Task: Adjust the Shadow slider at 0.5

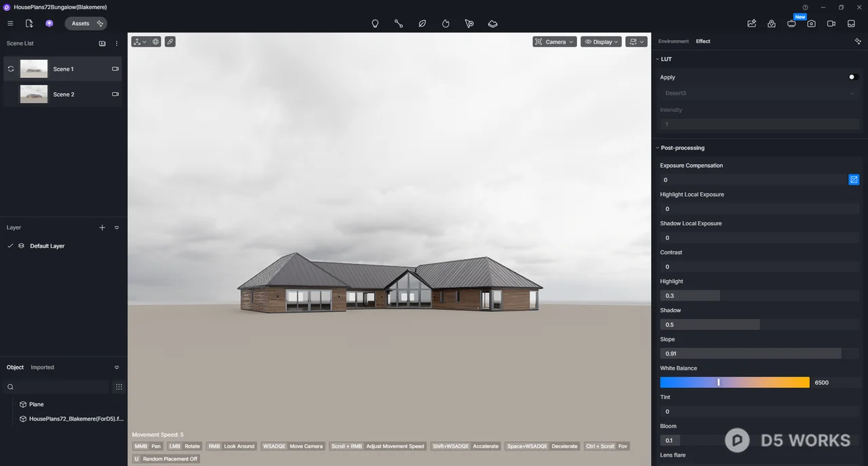Action: (759, 324)
